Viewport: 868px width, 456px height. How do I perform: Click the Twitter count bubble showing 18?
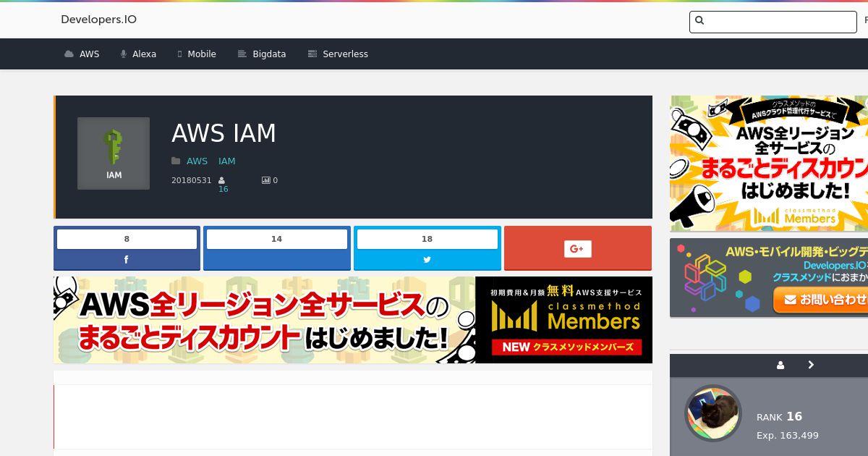[x=427, y=239]
